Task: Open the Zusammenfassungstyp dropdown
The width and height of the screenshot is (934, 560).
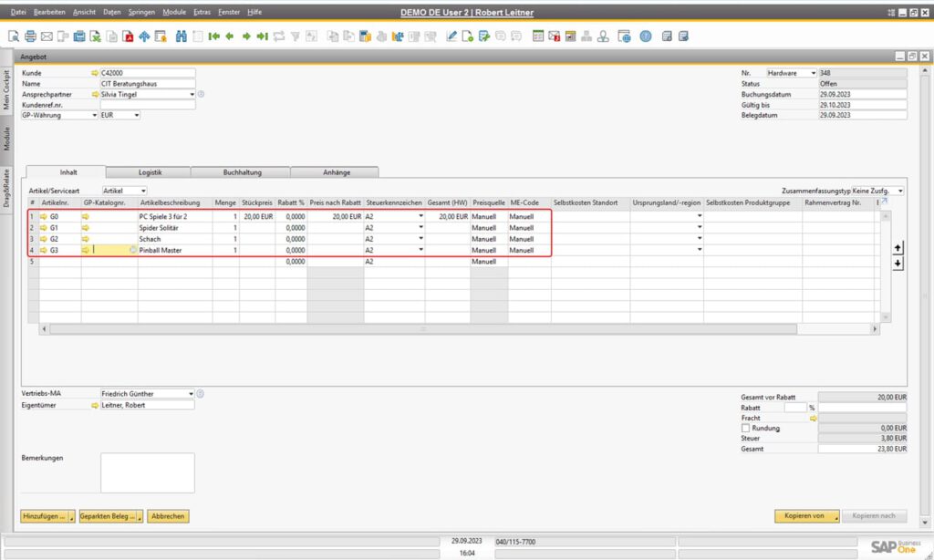Action: (x=900, y=192)
